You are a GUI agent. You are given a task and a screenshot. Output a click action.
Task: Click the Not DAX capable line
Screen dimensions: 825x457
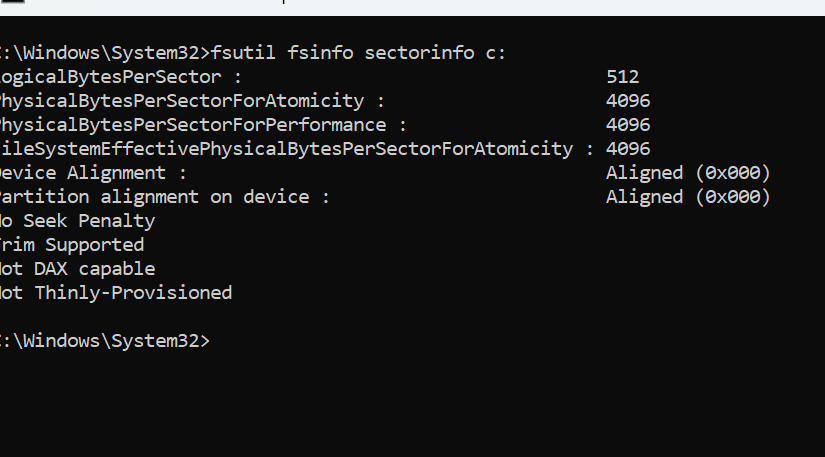[x=78, y=269]
